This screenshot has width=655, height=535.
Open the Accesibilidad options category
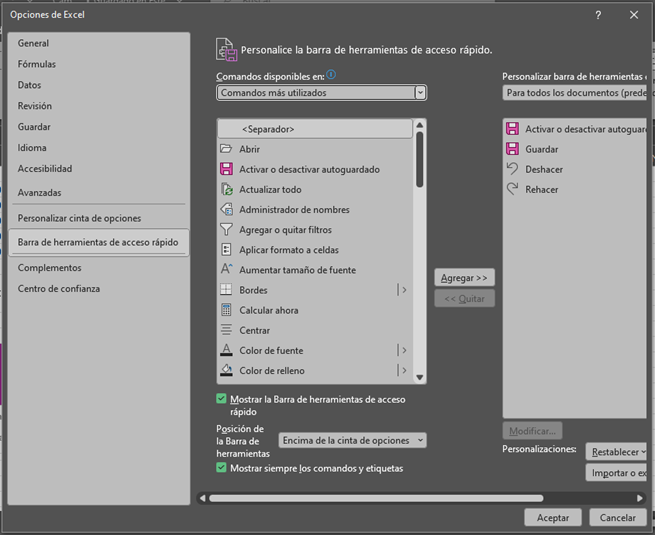click(x=99, y=168)
